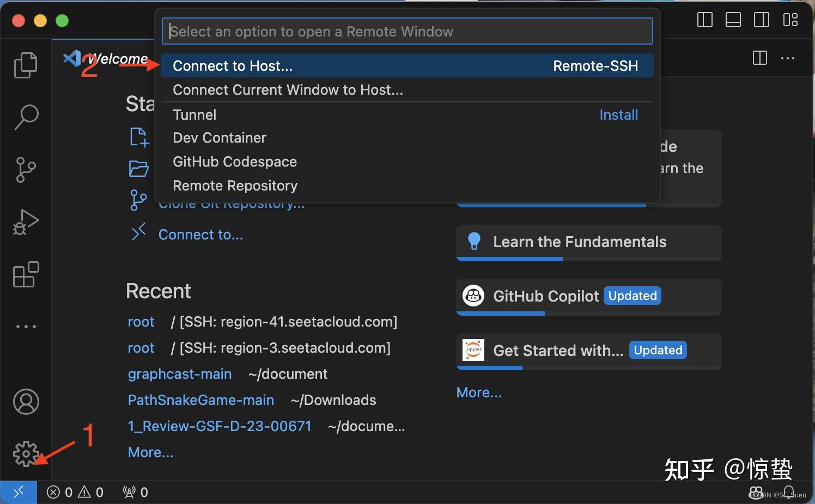The image size is (815, 504).
Task: Click the remote window status bar icon
Action: click(x=19, y=492)
